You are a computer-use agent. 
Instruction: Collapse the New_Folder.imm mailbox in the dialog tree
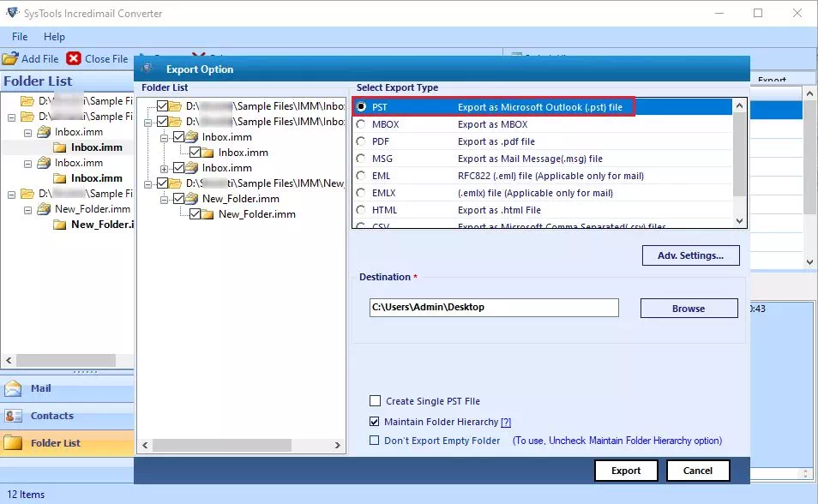(164, 200)
